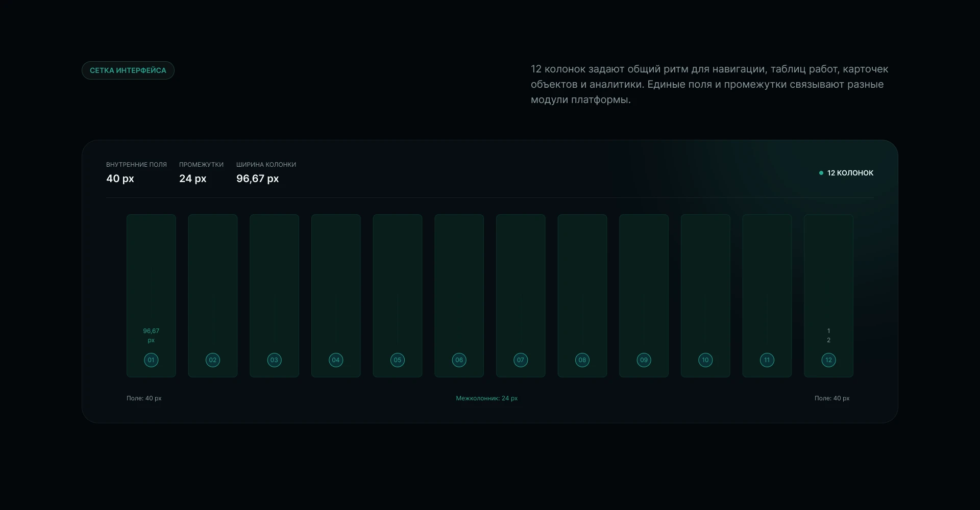The image size is (980, 510).
Task: Click the column 12 circular badge
Action: 828,360
